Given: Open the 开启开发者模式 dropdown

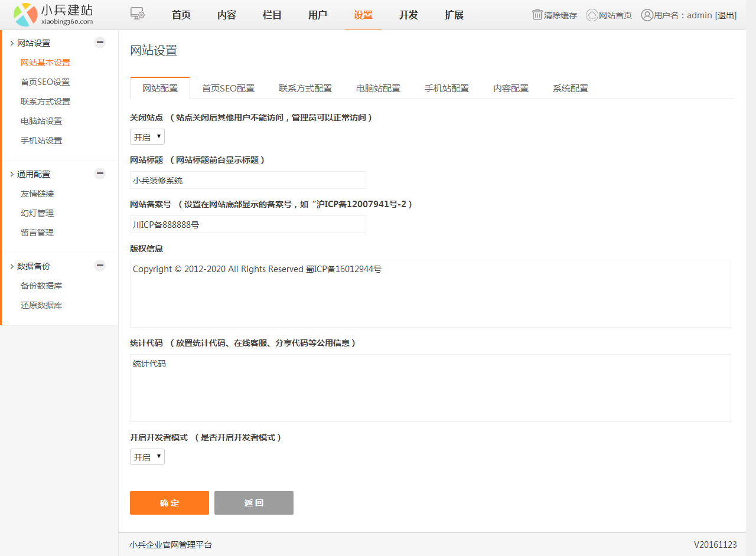Looking at the screenshot, I should tap(147, 457).
